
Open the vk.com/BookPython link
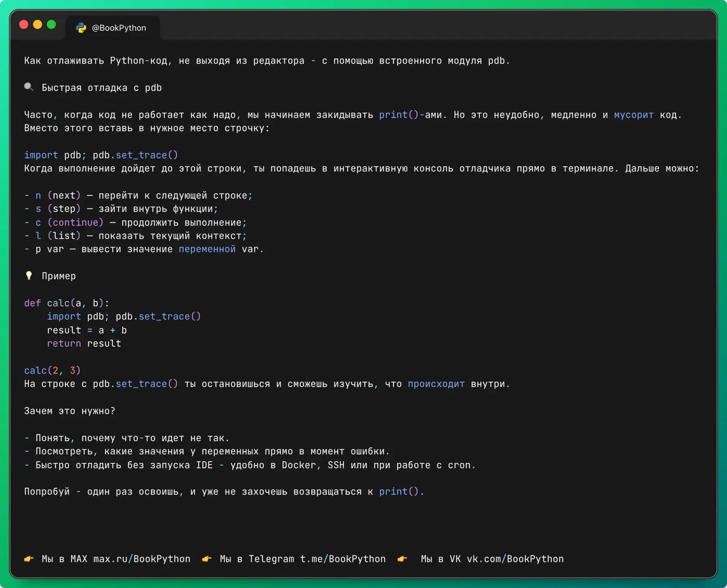pyautogui.click(x=515, y=559)
